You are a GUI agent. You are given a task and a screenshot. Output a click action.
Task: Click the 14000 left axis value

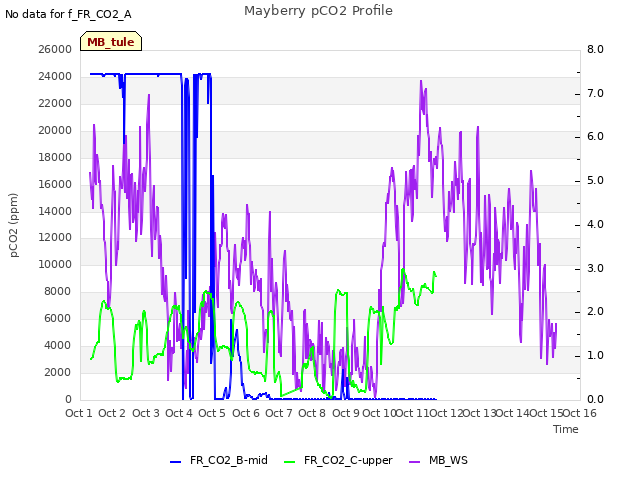tap(55, 211)
